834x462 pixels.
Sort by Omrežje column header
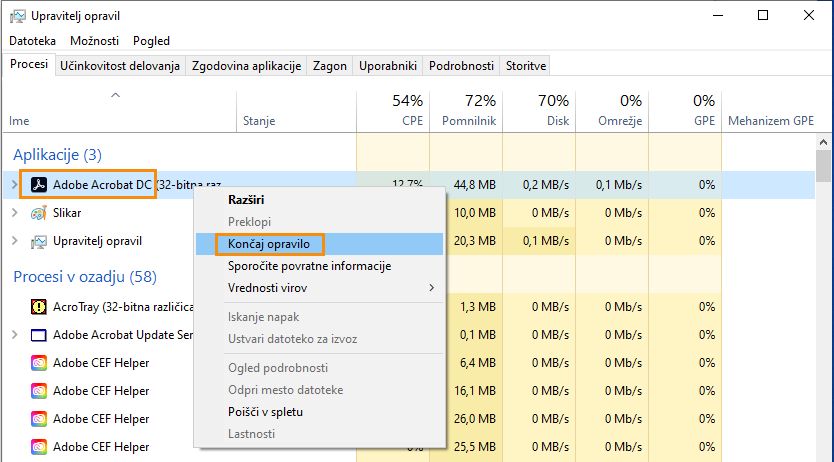(612, 112)
